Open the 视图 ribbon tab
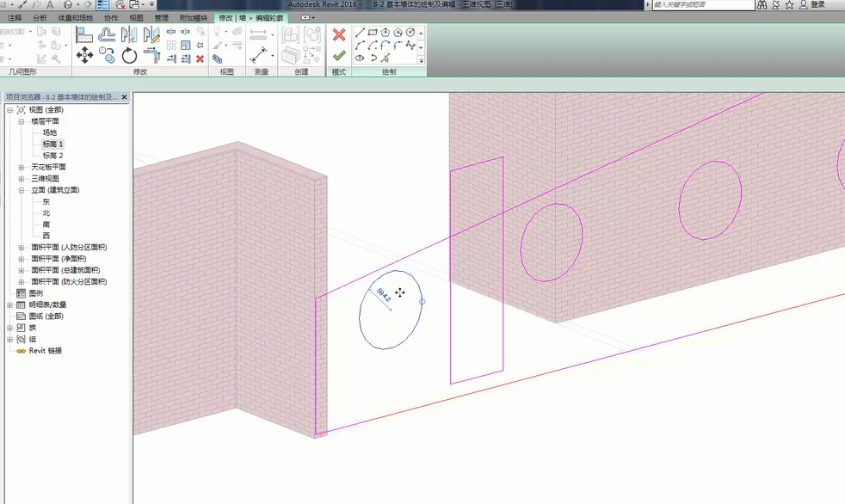The image size is (845, 504). click(136, 17)
